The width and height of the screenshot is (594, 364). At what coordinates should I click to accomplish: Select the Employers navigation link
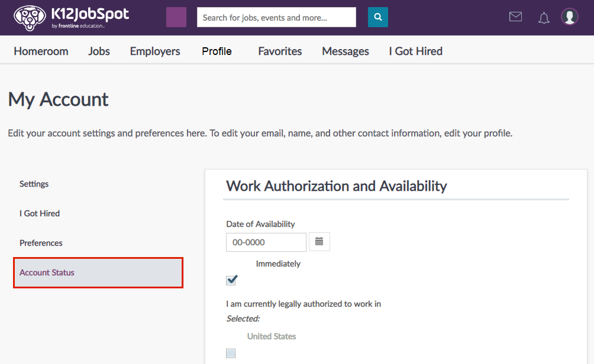[x=154, y=51]
